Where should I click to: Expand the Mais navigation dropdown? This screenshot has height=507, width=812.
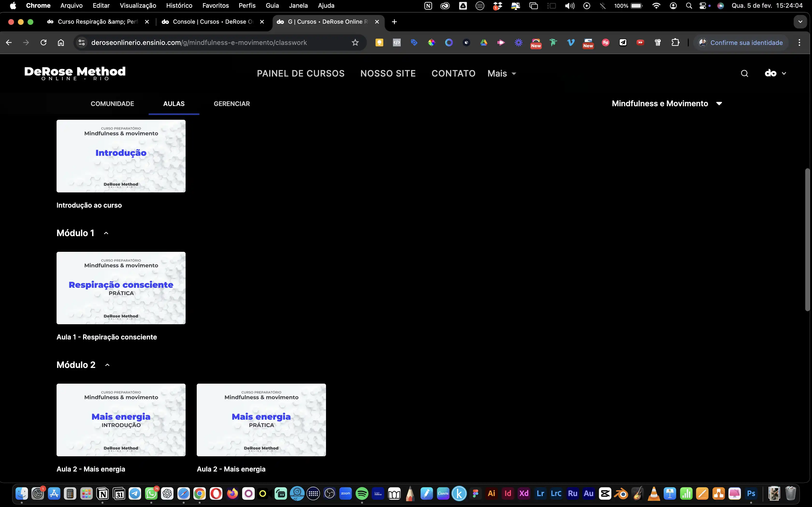[x=502, y=73]
